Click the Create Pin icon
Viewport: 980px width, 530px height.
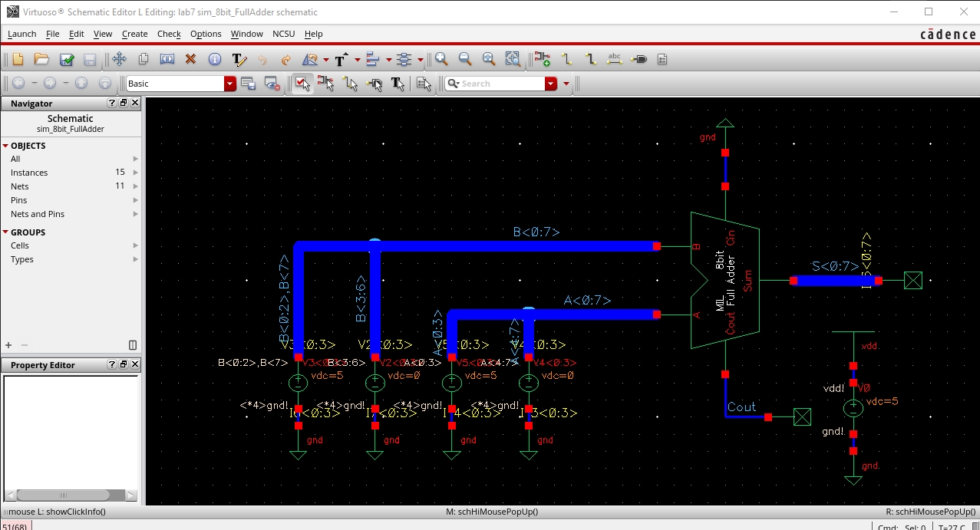point(639,60)
